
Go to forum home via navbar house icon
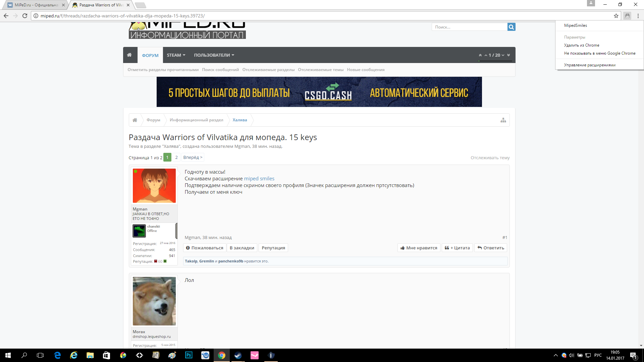coord(129,55)
